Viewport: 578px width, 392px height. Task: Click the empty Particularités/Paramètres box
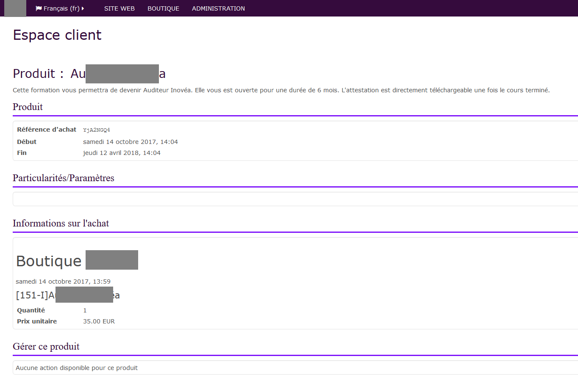tap(292, 199)
